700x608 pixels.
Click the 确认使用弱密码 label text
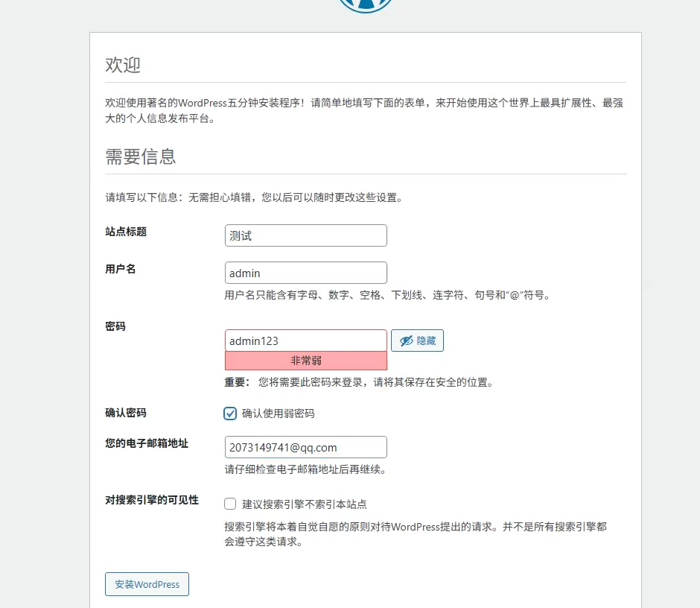[x=278, y=414]
